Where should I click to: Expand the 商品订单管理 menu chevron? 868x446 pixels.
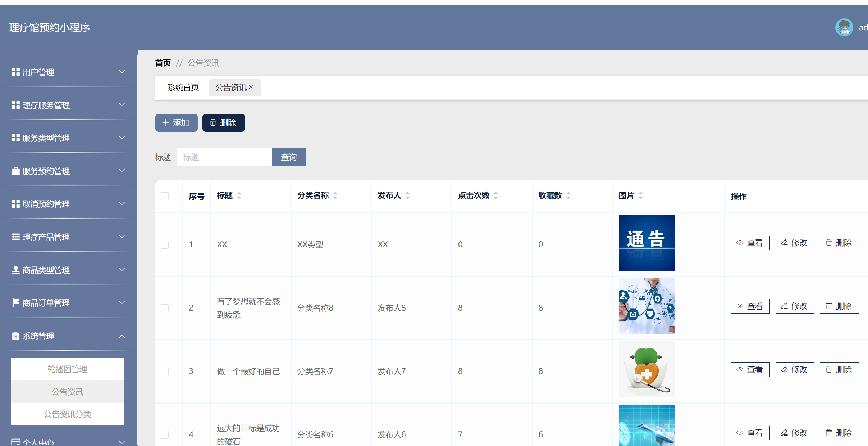point(122,302)
